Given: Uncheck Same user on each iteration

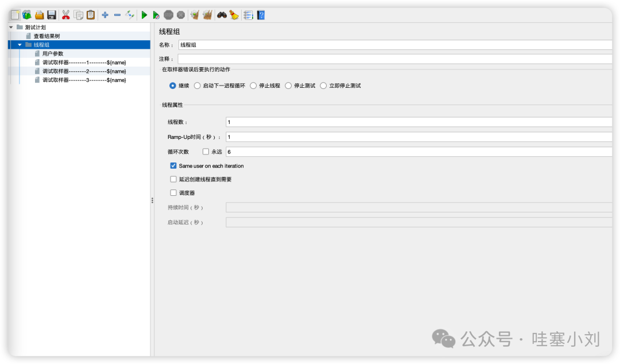Looking at the screenshot, I should click(x=173, y=166).
